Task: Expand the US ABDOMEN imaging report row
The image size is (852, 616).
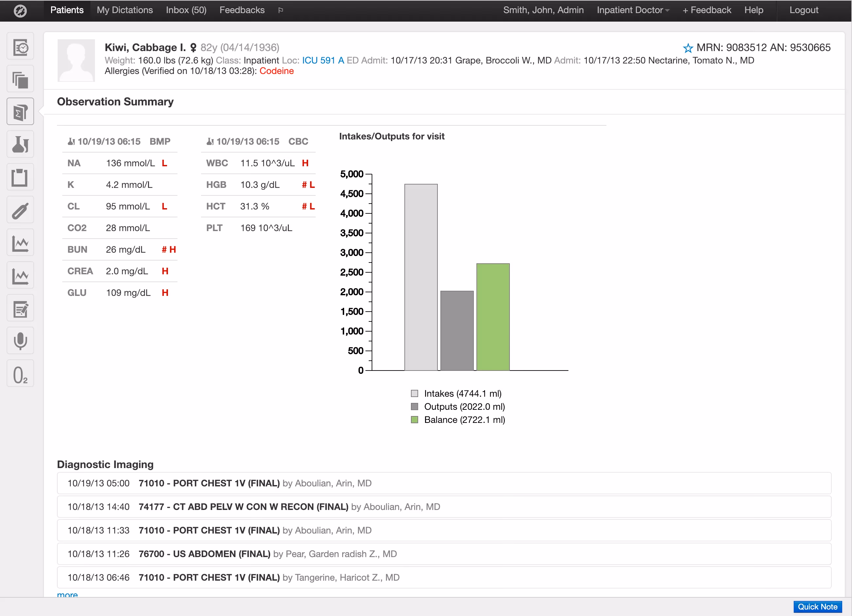Action: (444, 554)
